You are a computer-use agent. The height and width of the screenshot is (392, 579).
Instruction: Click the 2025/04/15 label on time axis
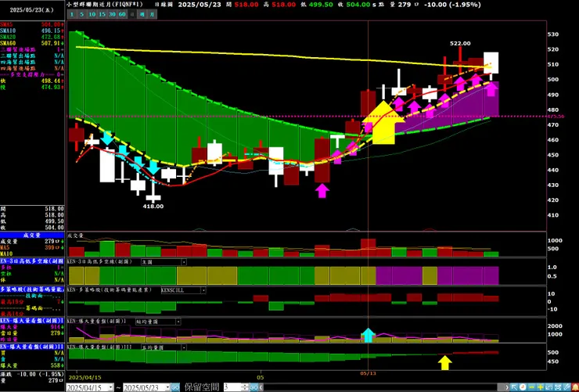click(x=85, y=377)
